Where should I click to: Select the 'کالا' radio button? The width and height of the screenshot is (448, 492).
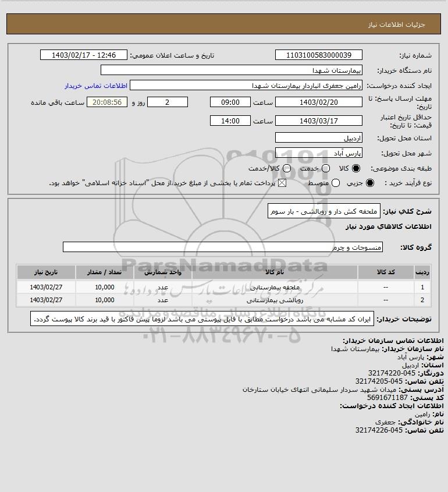pos(356,168)
